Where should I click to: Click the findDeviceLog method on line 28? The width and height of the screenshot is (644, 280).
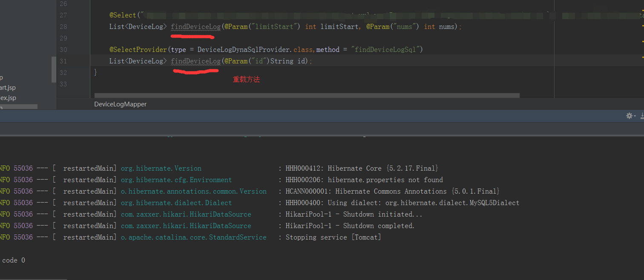point(195,26)
